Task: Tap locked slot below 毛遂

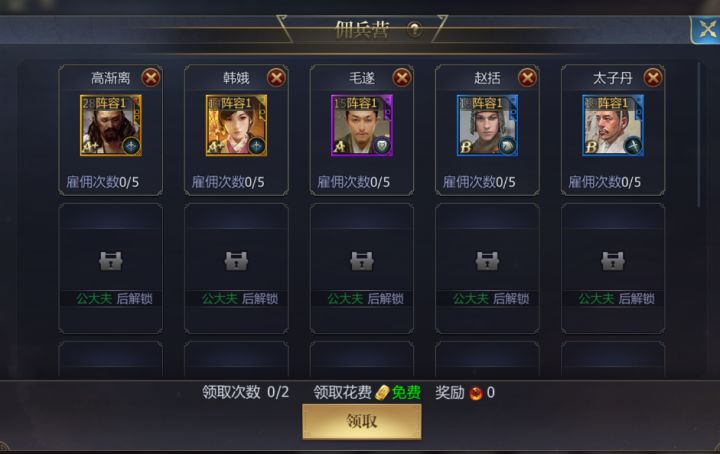Action: (362, 269)
